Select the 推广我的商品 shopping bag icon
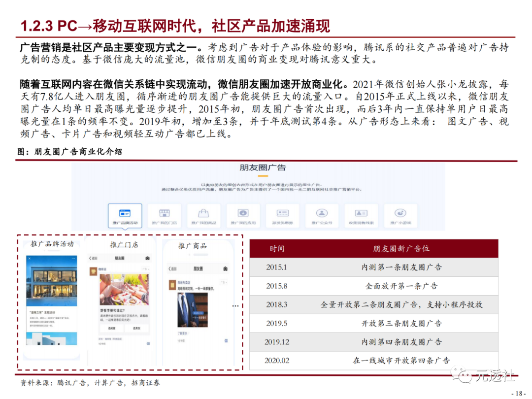This screenshot has height=399, width=532. tap(203, 213)
